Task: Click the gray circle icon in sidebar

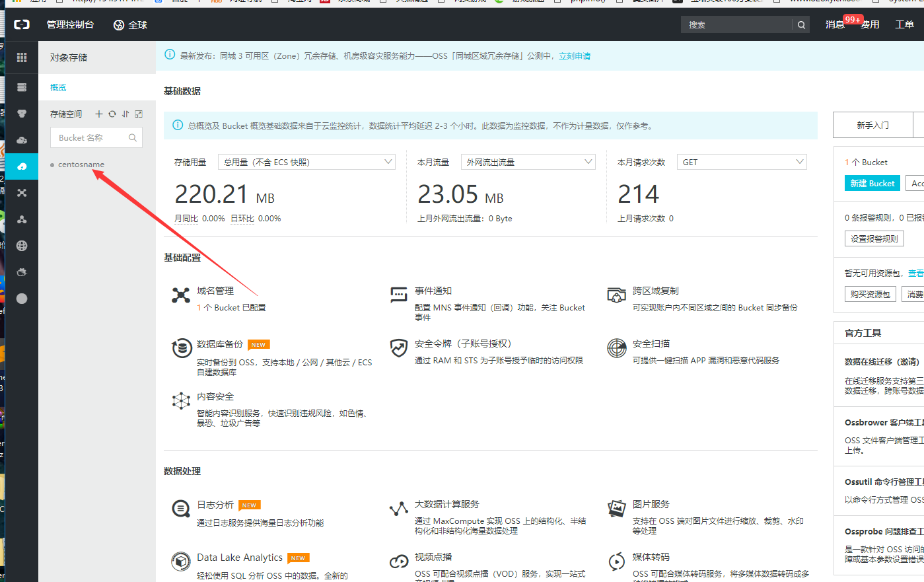Action: tap(22, 299)
